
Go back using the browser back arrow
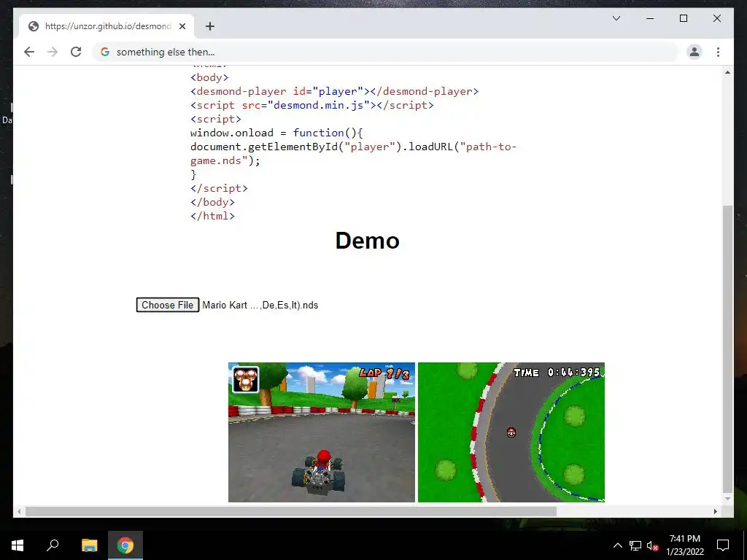[x=29, y=52]
